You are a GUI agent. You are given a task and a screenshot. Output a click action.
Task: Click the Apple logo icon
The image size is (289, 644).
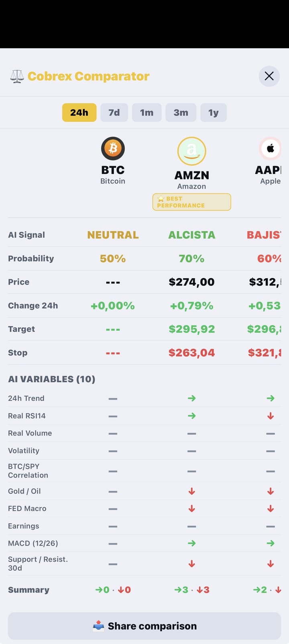point(270,149)
